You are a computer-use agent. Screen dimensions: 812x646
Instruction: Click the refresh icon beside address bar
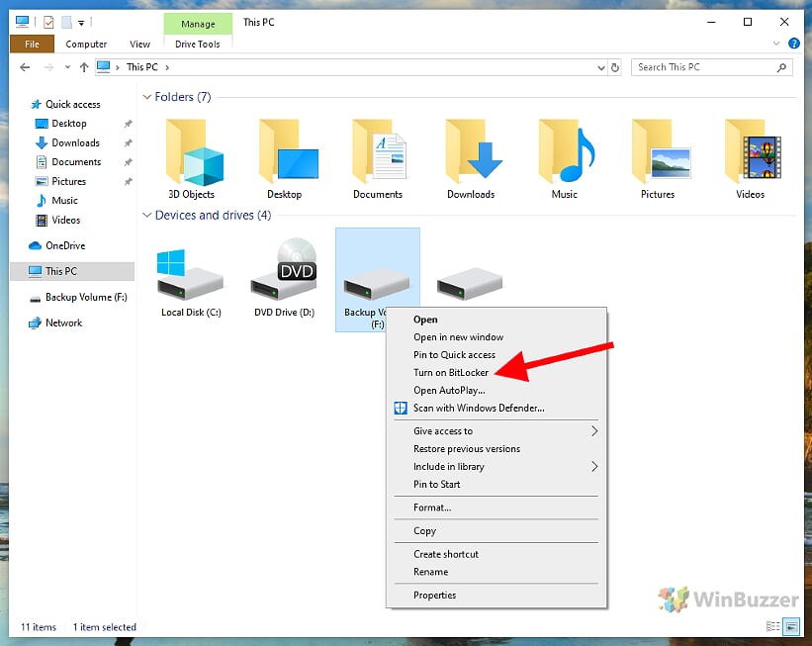(x=616, y=67)
